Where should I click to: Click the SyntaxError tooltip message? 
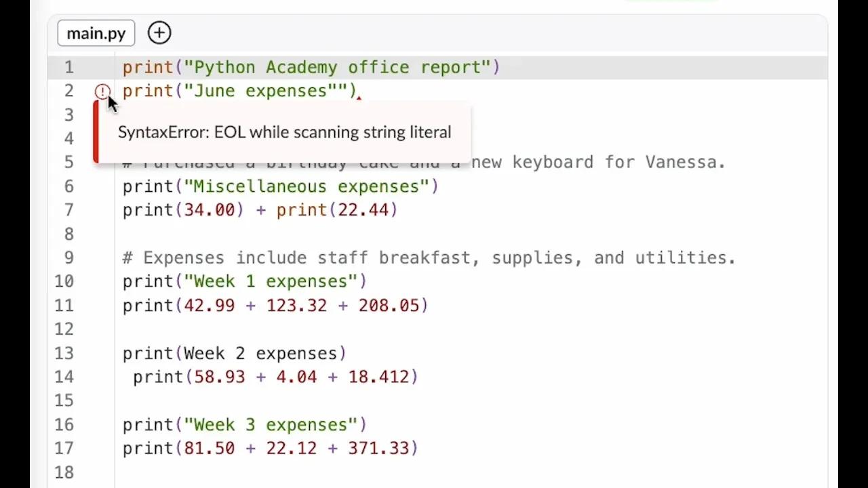click(284, 132)
